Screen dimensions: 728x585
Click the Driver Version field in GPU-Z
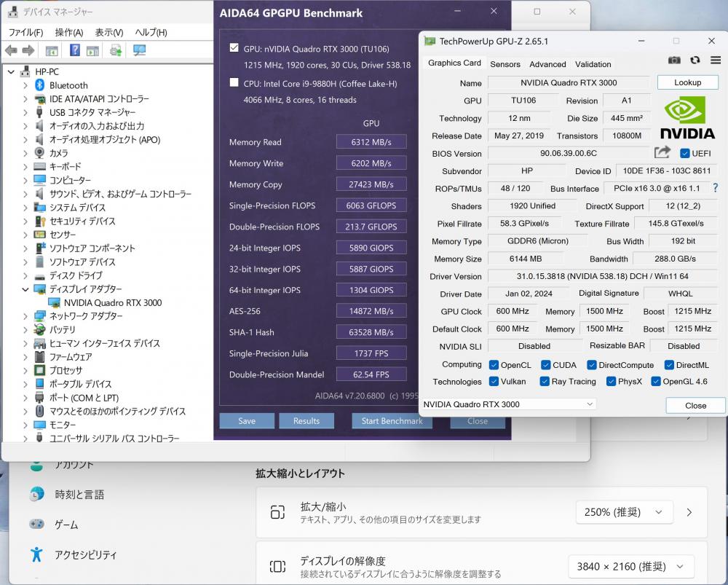[602, 276]
